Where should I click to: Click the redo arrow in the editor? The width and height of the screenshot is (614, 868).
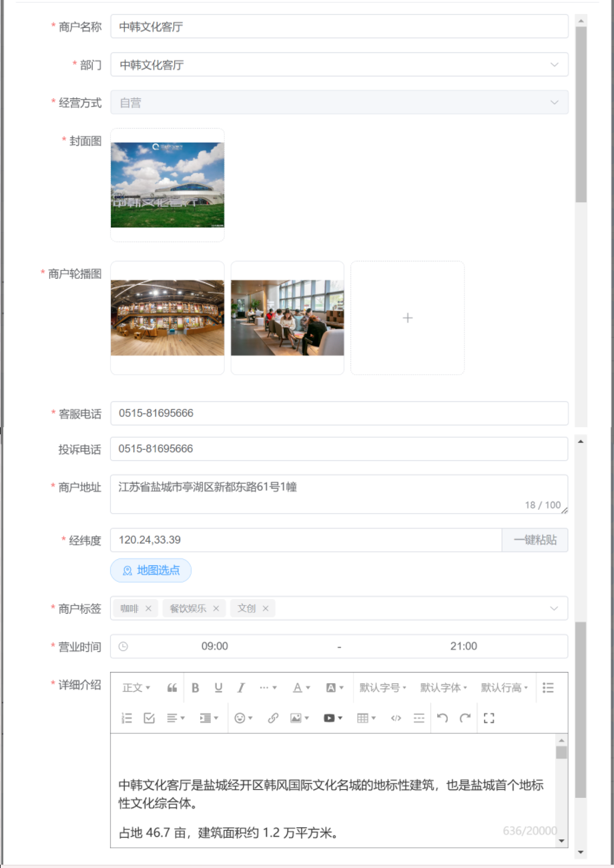[x=465, y=719]
